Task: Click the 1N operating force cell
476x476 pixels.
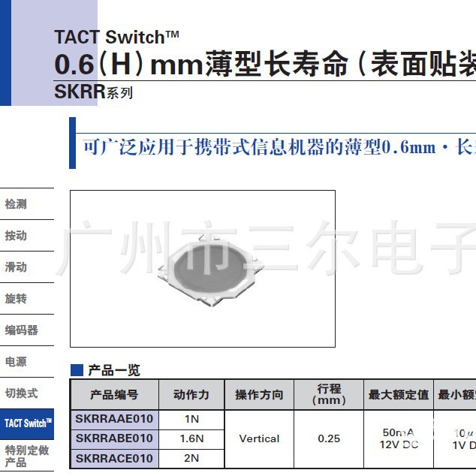Action: tap(191, 419)
